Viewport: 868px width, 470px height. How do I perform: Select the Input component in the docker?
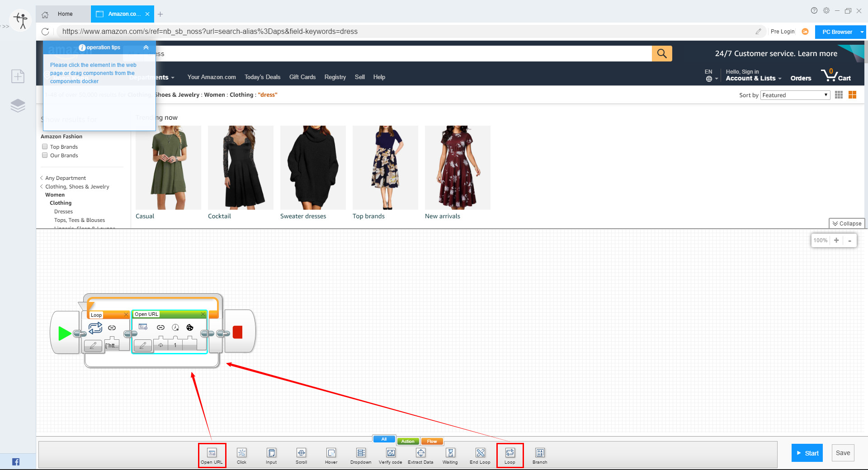(x=271, y=455)
